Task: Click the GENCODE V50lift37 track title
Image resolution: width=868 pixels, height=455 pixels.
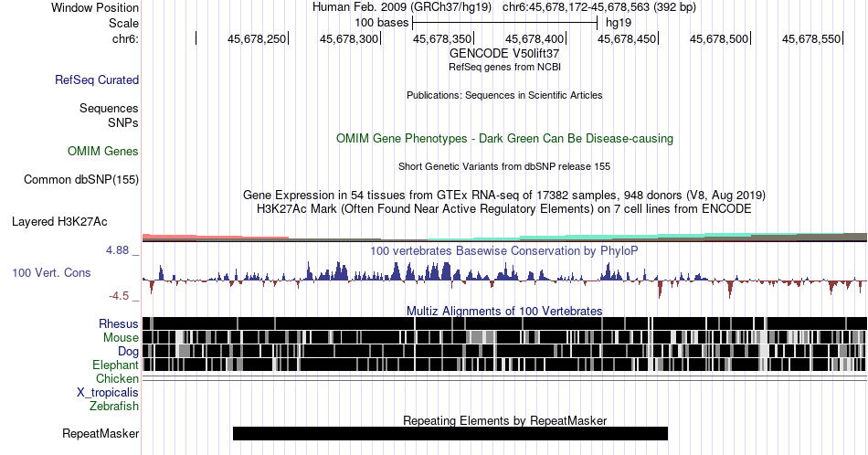Action: (x=504, y=53)
